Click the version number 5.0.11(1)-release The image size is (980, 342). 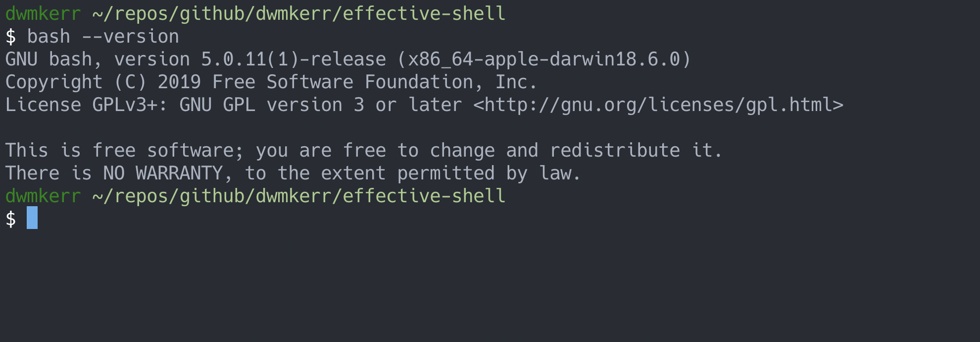294,59
